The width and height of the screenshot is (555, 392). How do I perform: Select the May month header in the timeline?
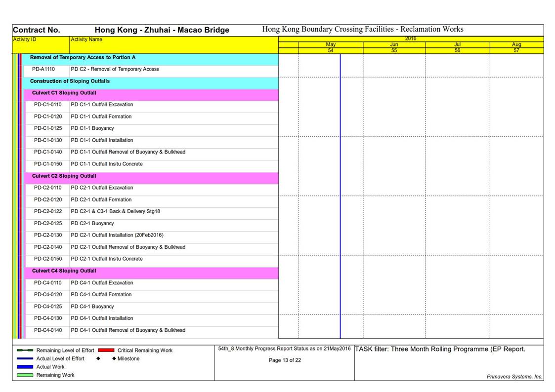(x=331, y=44)
